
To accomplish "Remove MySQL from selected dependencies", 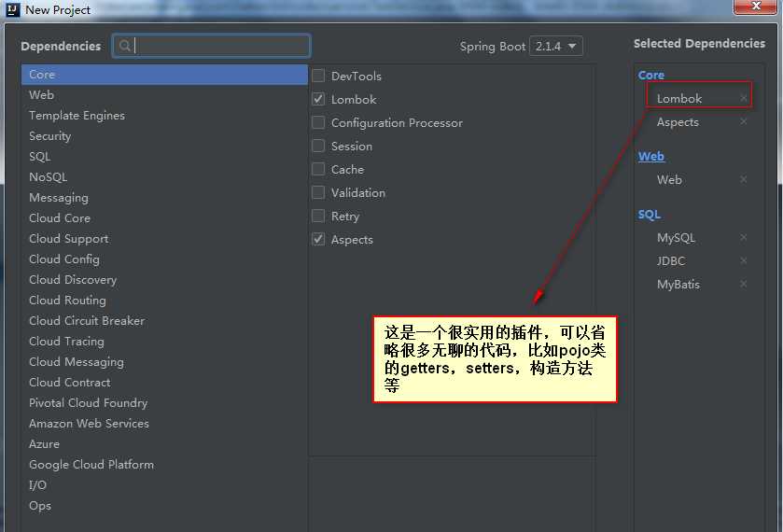I will [x=744, y=237].
